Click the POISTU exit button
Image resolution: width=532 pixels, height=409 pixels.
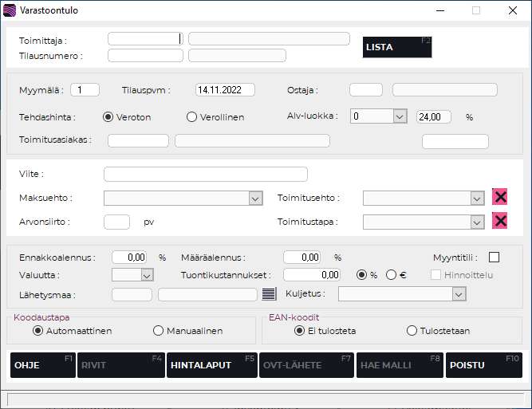click(x=483, y=365)
